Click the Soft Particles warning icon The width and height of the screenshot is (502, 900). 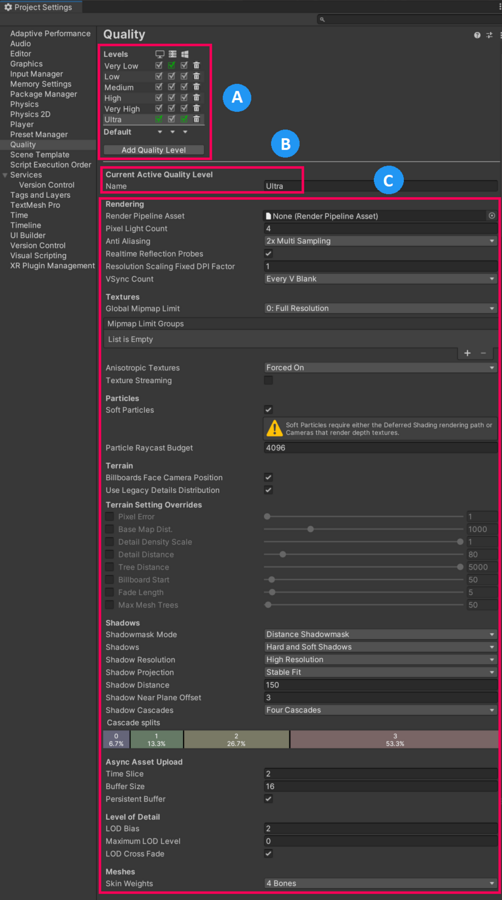click(x=274, y=428)
